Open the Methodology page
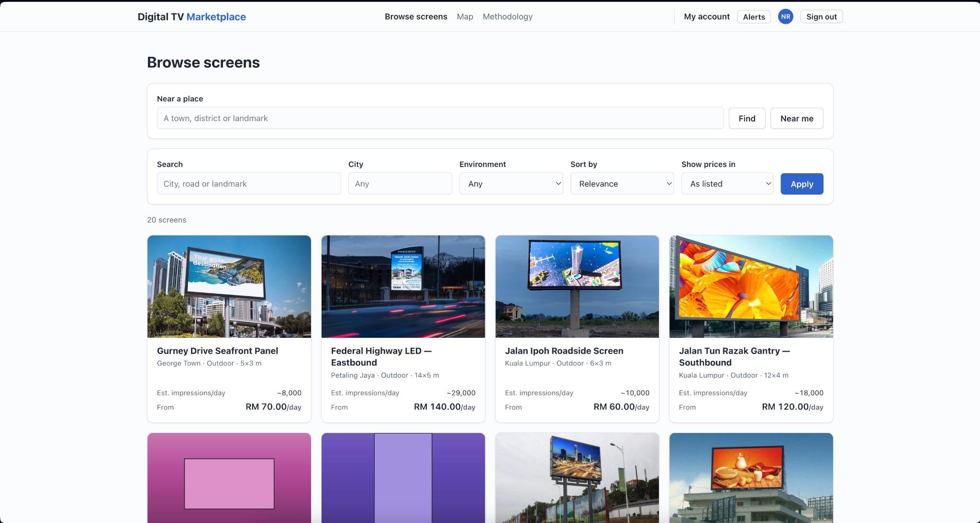 507,17
